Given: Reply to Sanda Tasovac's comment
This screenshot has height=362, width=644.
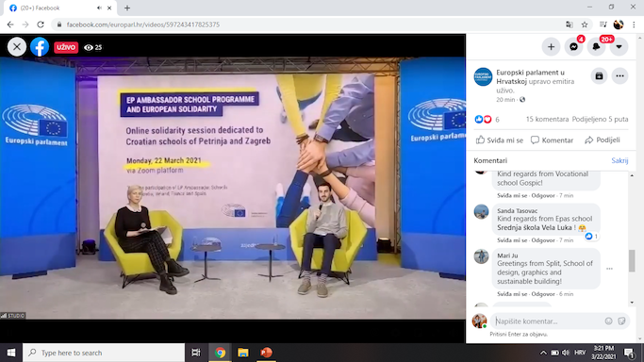Looking at the screenshot, I should tap(542, 240).
